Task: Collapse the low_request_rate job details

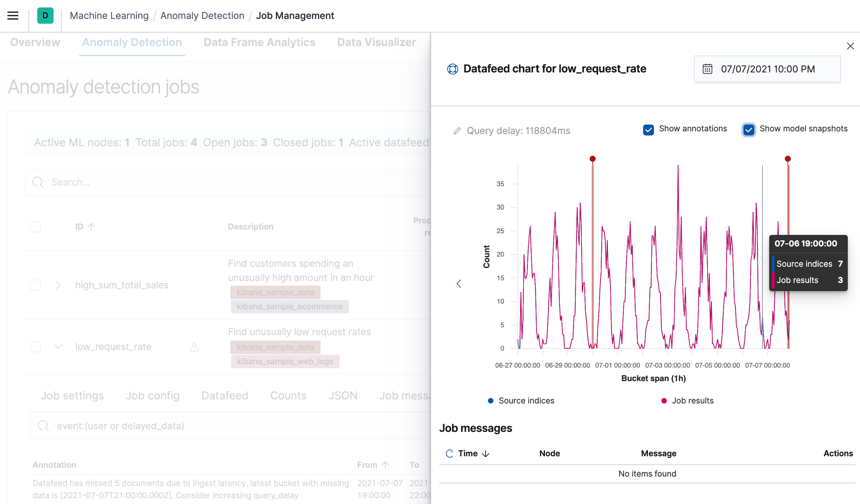Action: click(58, 347)
